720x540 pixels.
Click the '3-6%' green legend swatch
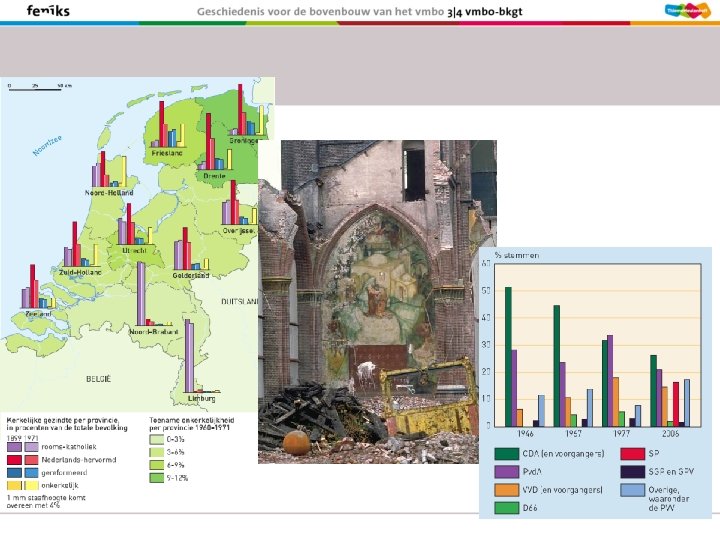tap(156, 452)
